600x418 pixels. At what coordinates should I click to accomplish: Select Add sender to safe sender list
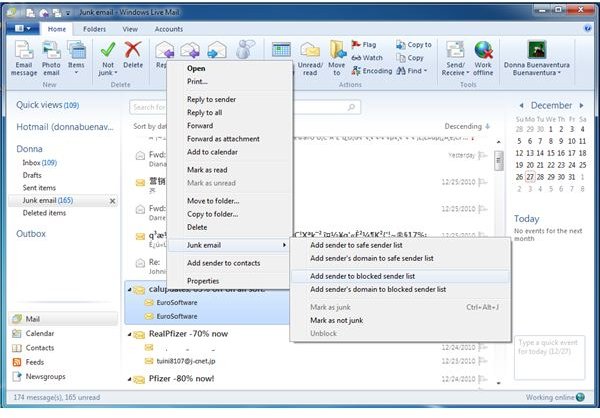coord(400,245)
